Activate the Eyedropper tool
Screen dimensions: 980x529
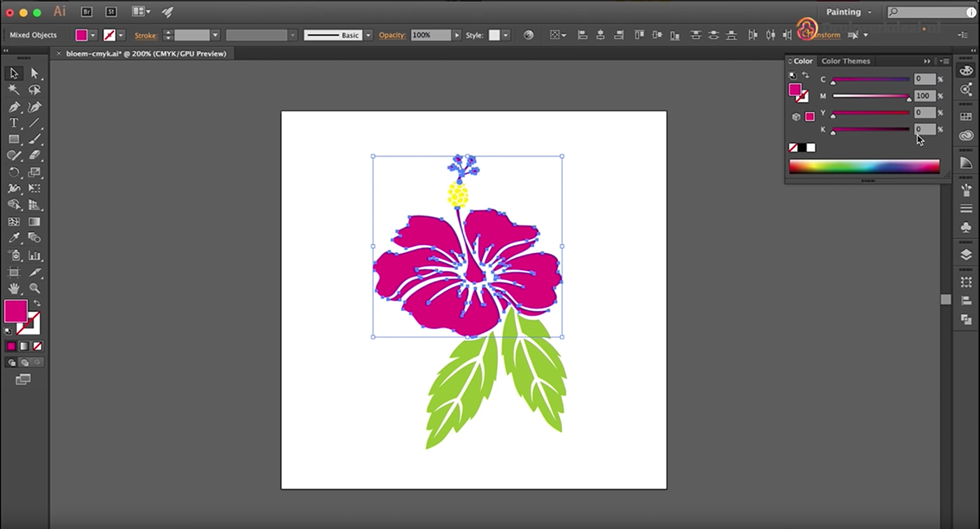pyautogui.click(x=14, y=238)
